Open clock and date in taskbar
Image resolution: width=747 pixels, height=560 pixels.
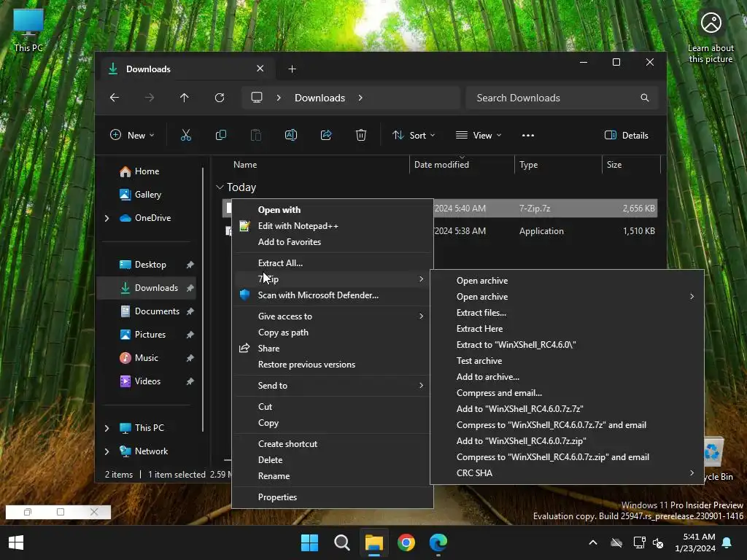(695, 542)
